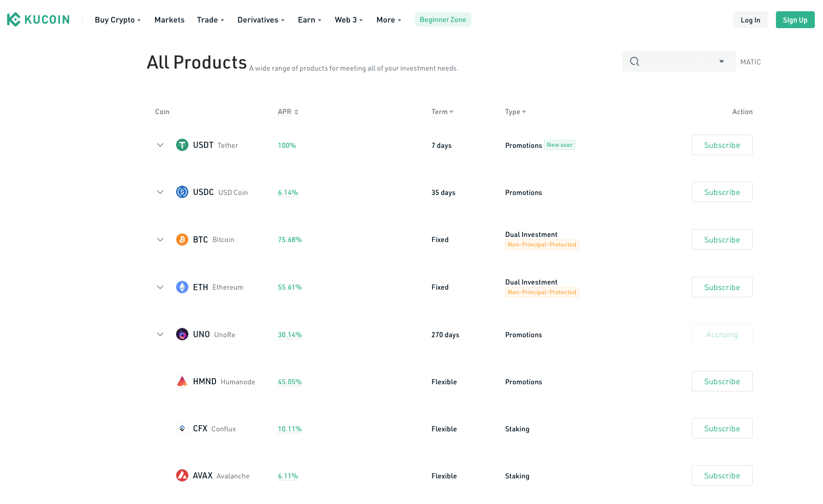Sort the table by the APR arrows
The image size is (823, 504).
tap(296, 112)
